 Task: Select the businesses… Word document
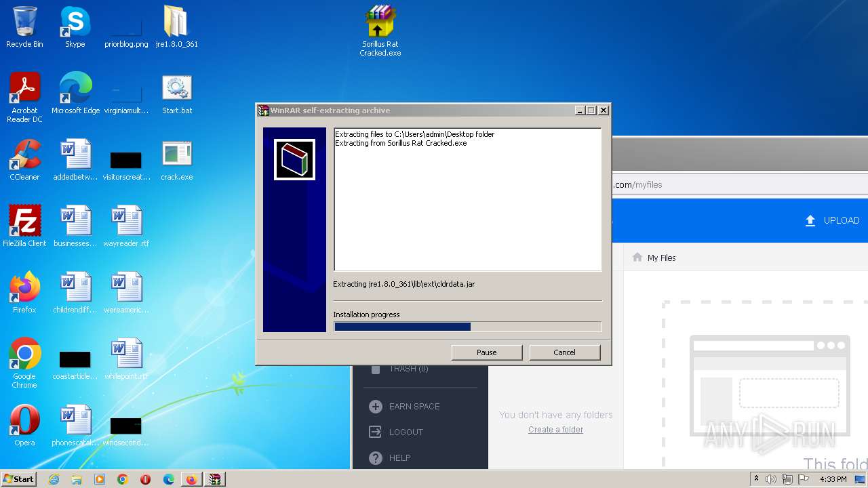pos(75,226)
